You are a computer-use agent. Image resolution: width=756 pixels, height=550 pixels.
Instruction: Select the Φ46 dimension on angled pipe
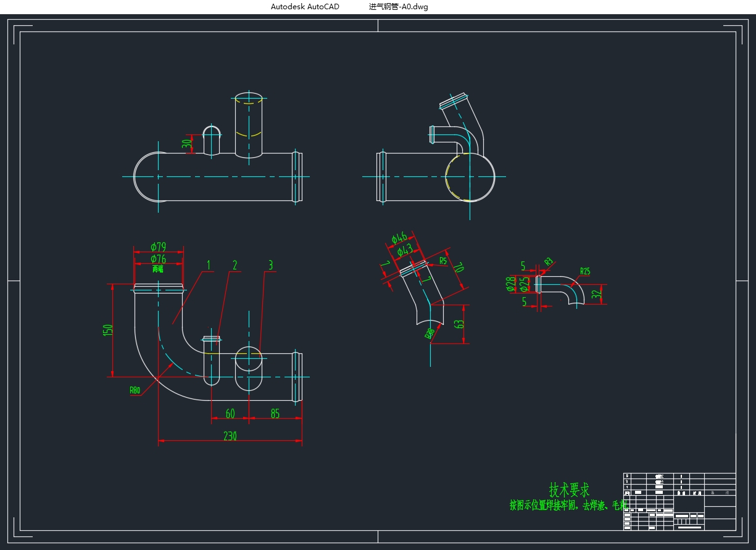[399, 238]
